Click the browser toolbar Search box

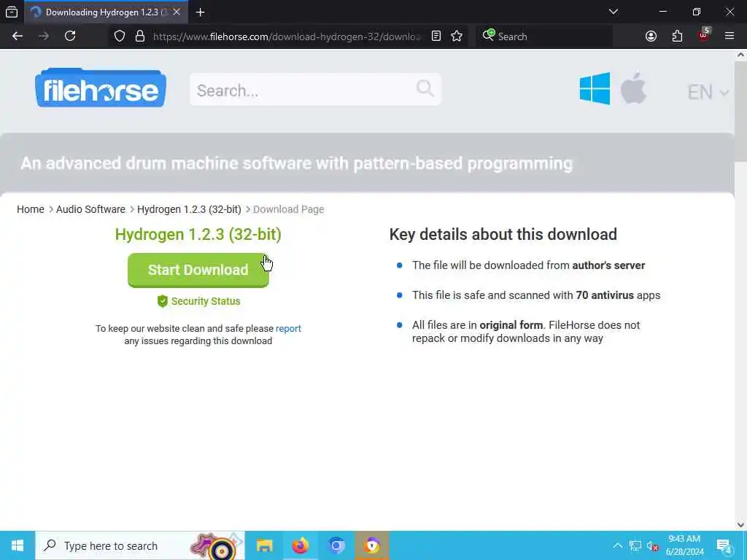pos(543,36)
